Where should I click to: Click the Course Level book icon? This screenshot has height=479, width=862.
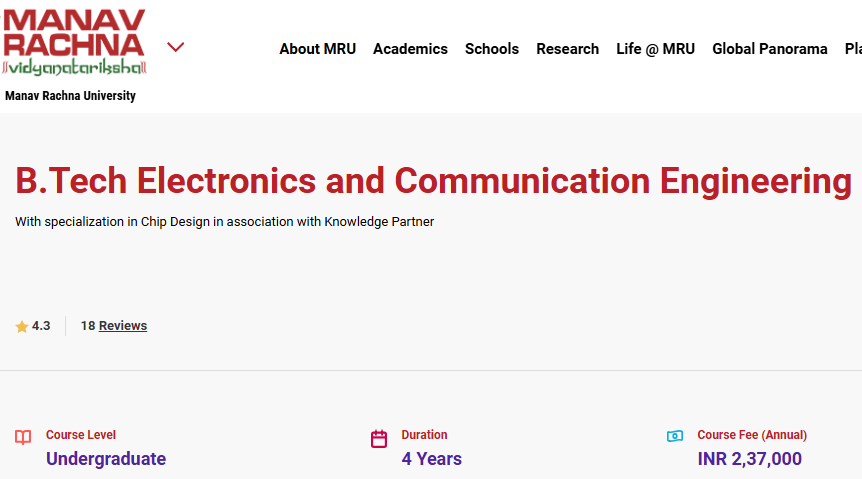tap(23, 438)
